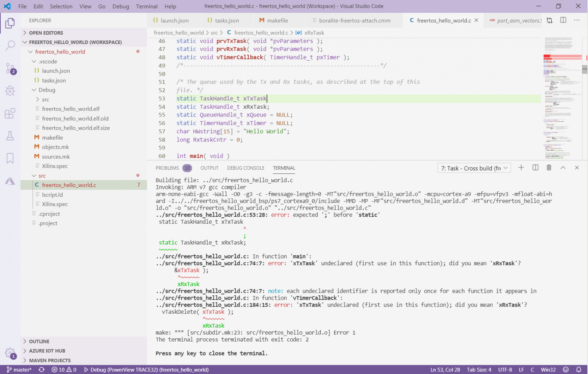Open the Terminal menu
Screen dimensions: 588x374
(x=146, y=6)
